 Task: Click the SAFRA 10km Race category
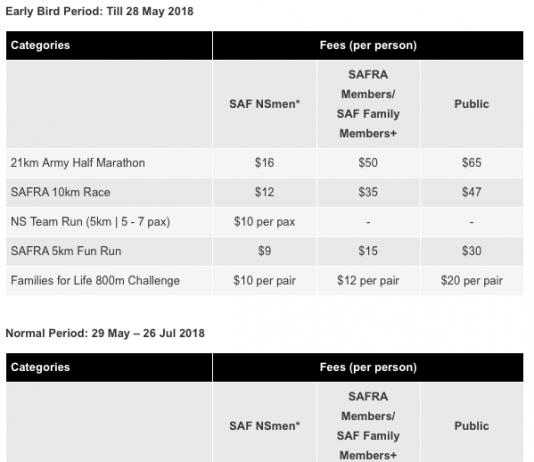tap(60, 192)
